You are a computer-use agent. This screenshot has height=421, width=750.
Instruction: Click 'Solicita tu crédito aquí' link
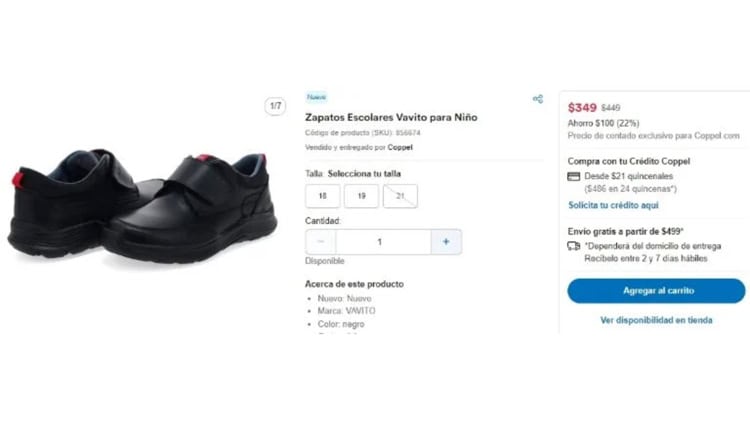pos(613,205)
